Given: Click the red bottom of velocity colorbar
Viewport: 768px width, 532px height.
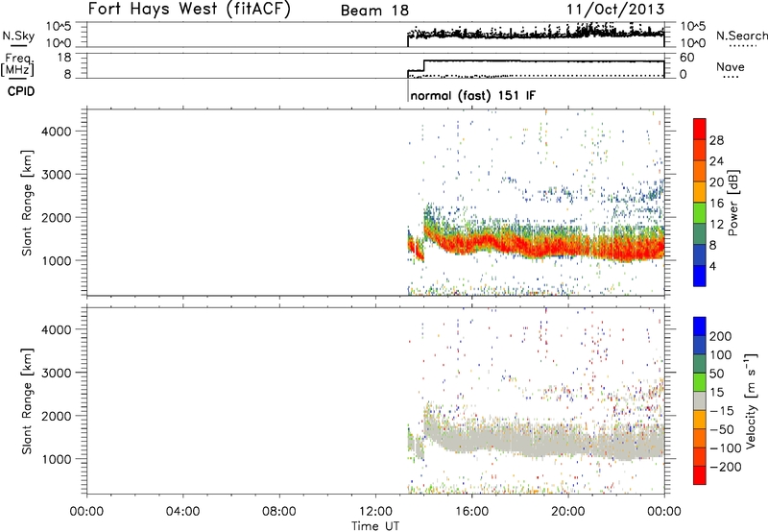Looking at the screenshot, I should [x=700, y=475].
